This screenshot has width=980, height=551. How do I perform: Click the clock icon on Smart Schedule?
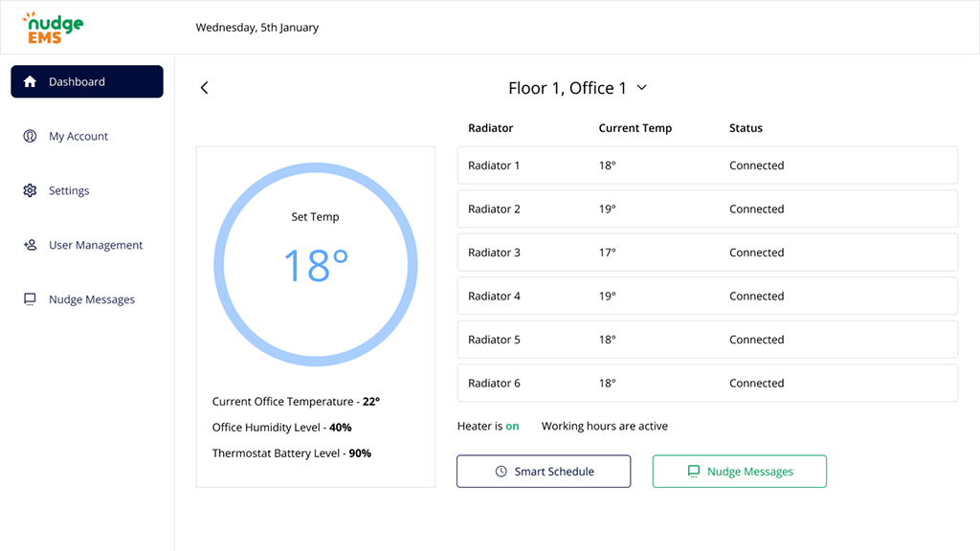click(501, 472)
